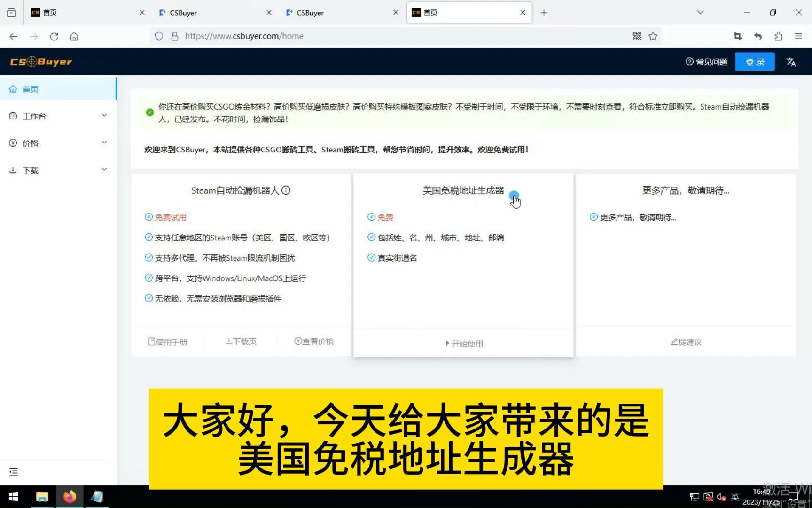The width and height of the screenshot is (812, 508).
Task: Open 下载页 link
Action: point(241,341)
